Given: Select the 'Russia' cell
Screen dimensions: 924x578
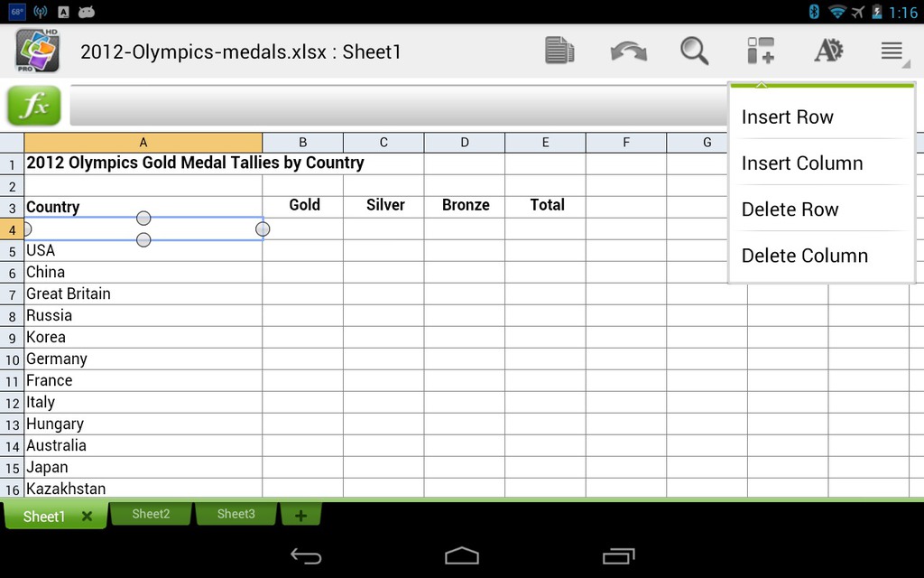Looking at the screenshot, I should [x=143, y=315].
